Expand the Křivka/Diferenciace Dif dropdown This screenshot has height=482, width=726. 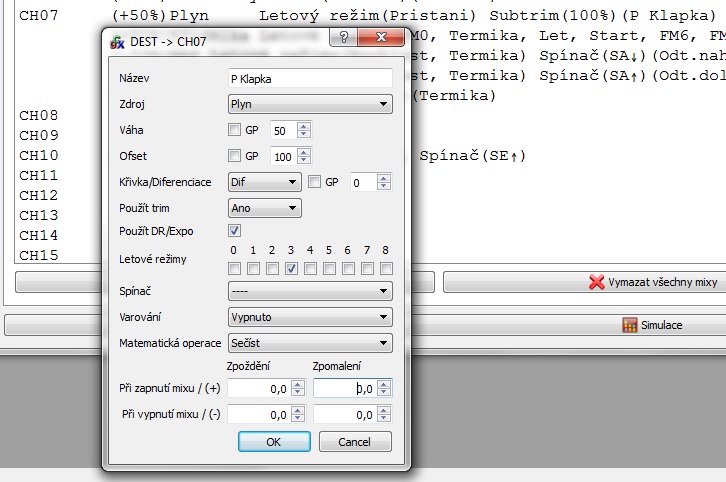pyautogui.click(x=264, y=182)
